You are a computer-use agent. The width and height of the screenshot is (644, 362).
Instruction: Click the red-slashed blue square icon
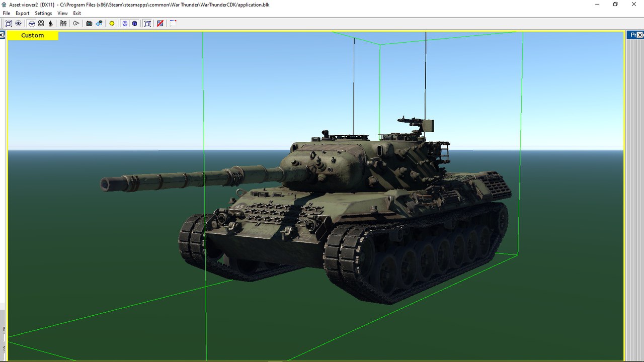point(160,24)
